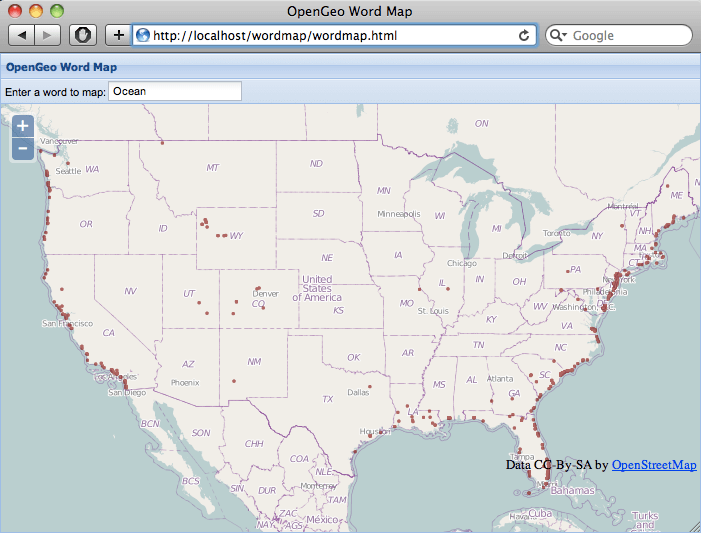Screen dimensions: 701x533
Task: Click the México country label
Action: click(x=322, y=520)
